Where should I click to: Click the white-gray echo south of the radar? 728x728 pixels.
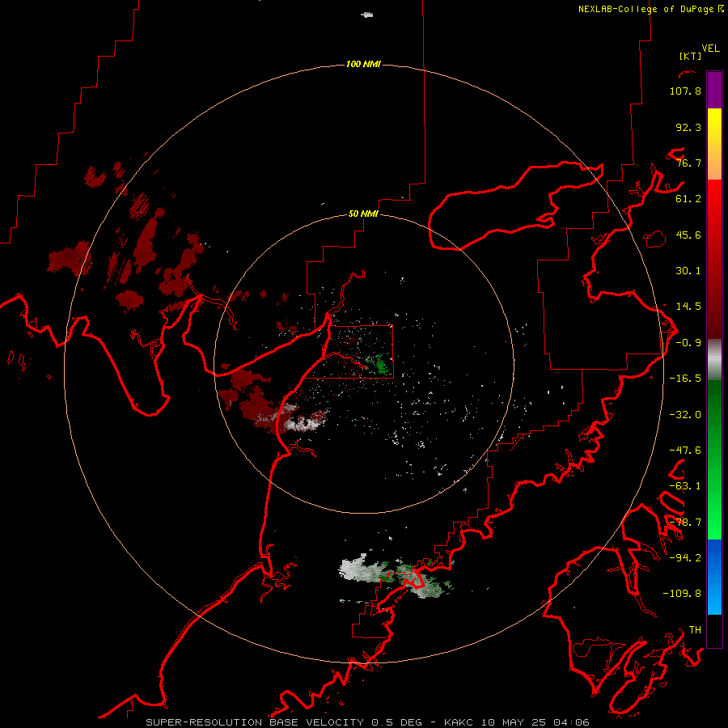[365, 570]
